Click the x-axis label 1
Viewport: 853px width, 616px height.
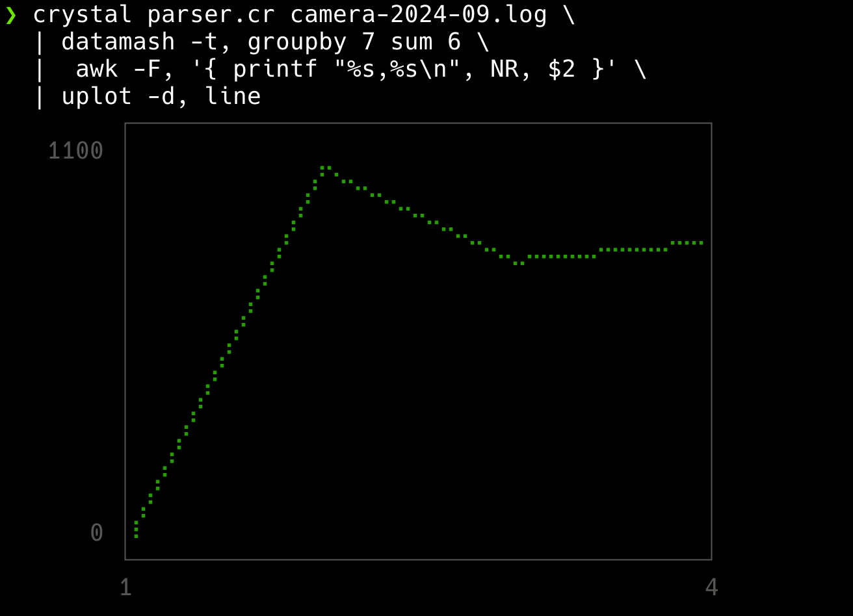pos(125,587)
